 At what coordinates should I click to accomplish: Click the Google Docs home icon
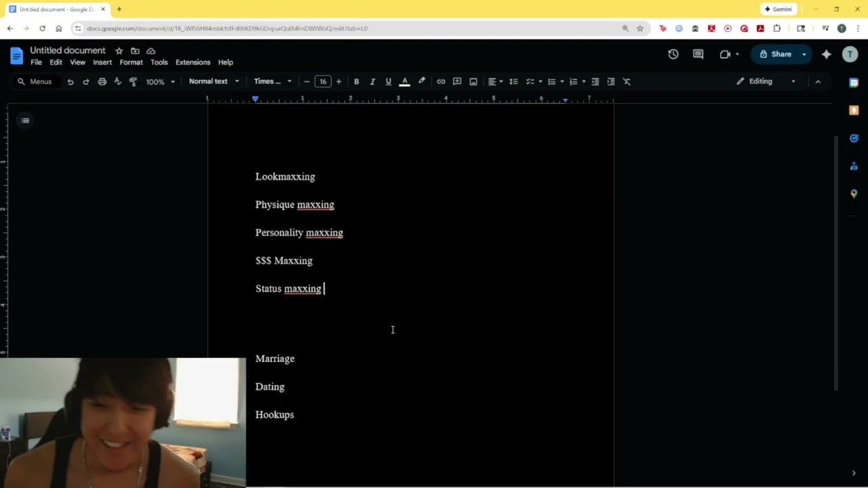[x=16, y=56]
